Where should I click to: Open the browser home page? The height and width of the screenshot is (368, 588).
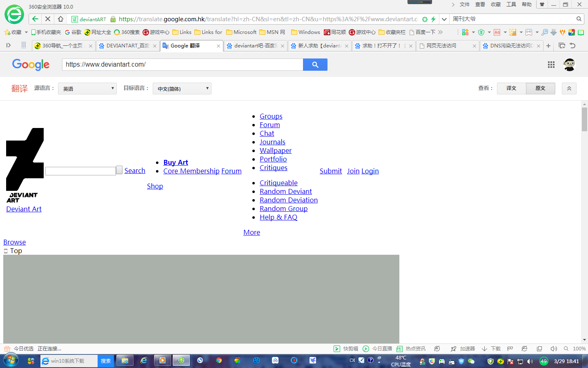tap(60, 19)
